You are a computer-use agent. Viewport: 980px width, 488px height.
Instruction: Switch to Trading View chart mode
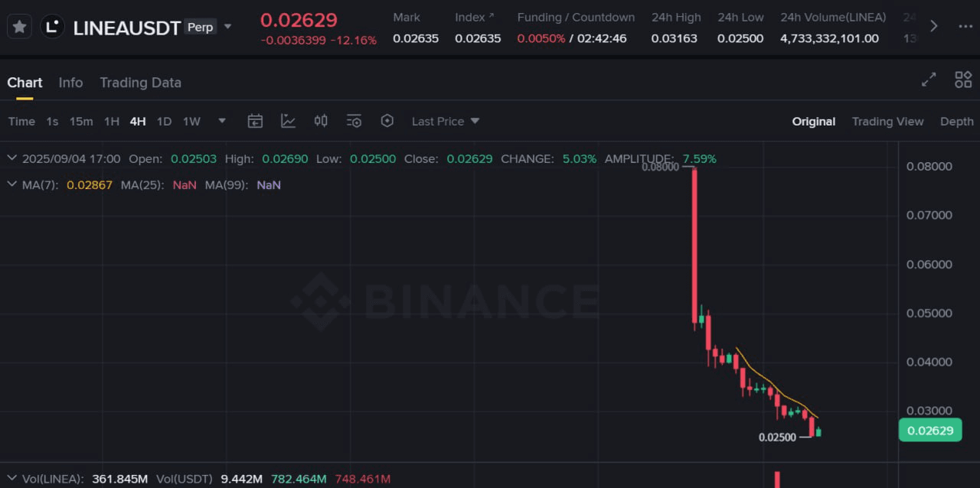pos(887,122)
